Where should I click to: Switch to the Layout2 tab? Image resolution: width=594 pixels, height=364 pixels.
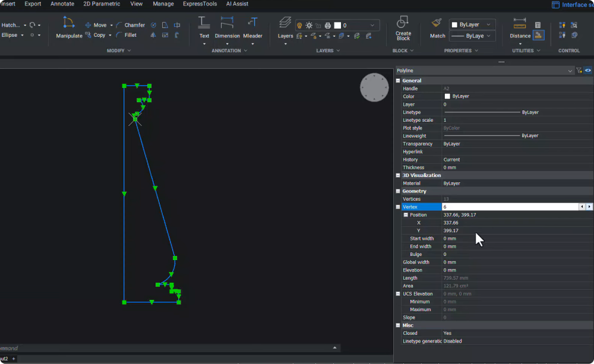click(5, 359)
